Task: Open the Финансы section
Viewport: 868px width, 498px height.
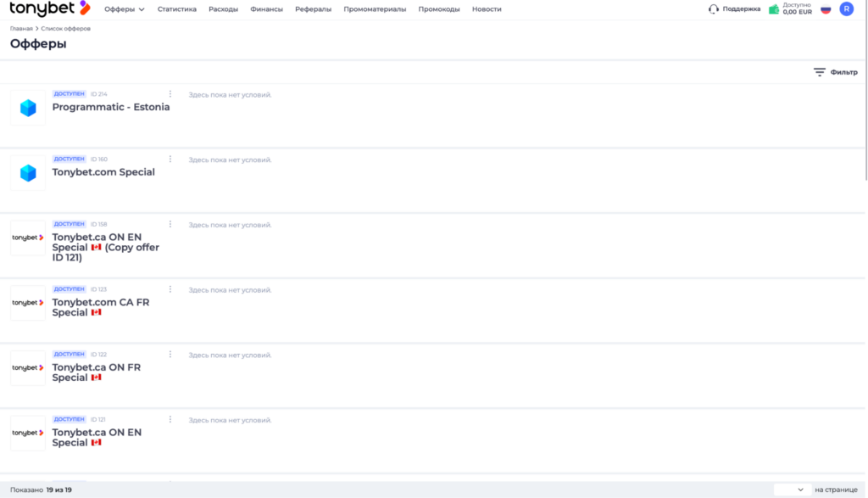Action: point(266,9)
